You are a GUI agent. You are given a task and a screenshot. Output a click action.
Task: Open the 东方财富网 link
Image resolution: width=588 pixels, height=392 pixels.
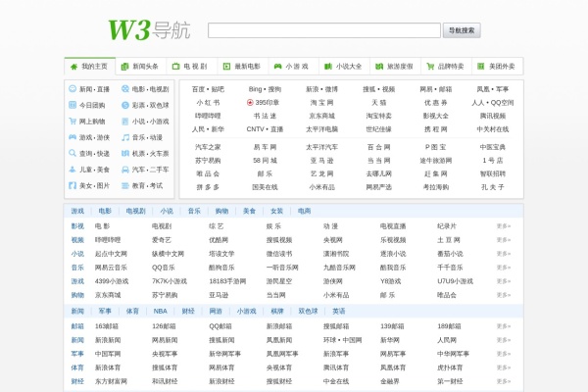pyautogui.click(x=111, y=381)
